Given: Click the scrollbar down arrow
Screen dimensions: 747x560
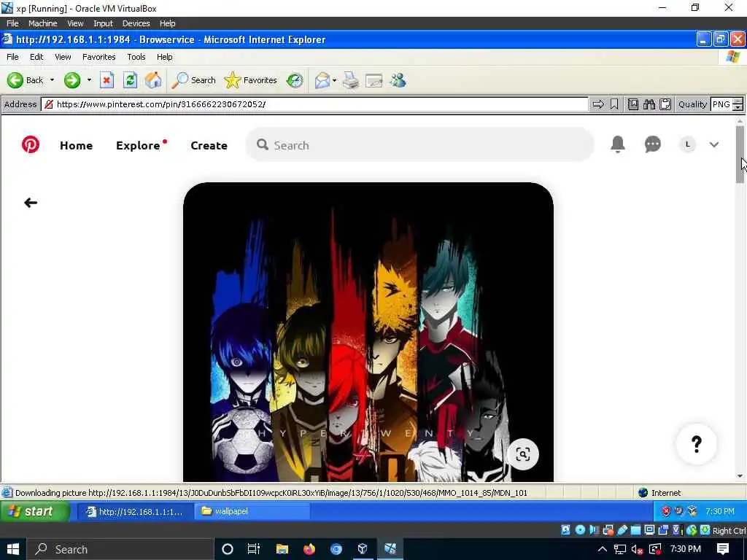Looking at the screenshot, I should 740,475.
